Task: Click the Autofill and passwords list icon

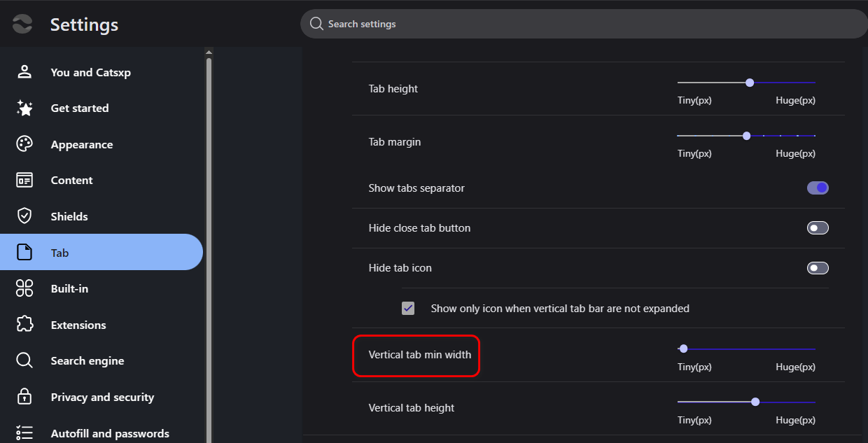Action: [x=24, y=433]
